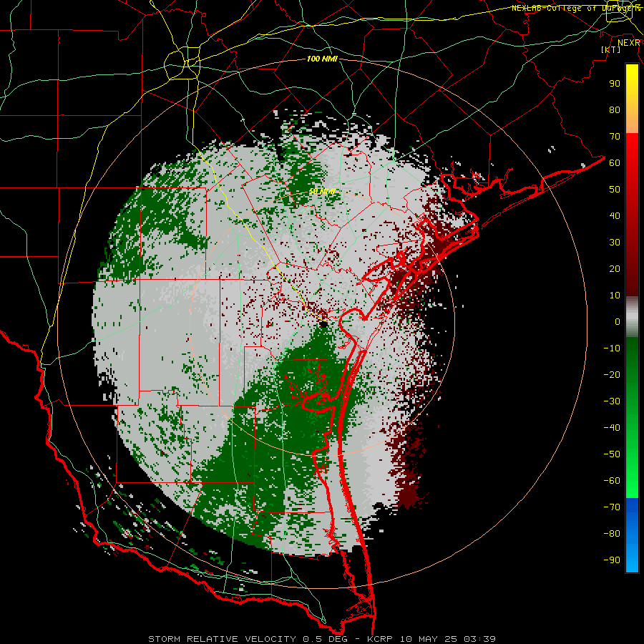The image size is (644, 644).
Task: Click the 10 value on the velocity scale
Action: click(615, 296)
